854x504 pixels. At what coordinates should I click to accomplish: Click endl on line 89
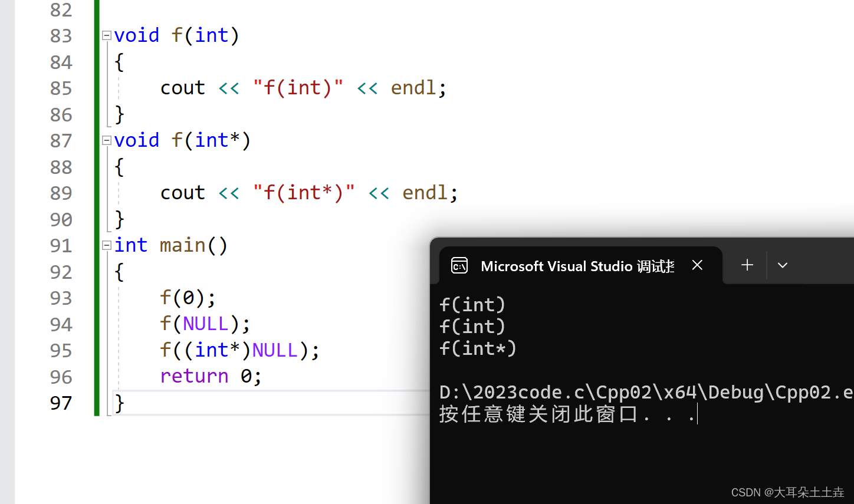tap(425, 193)
